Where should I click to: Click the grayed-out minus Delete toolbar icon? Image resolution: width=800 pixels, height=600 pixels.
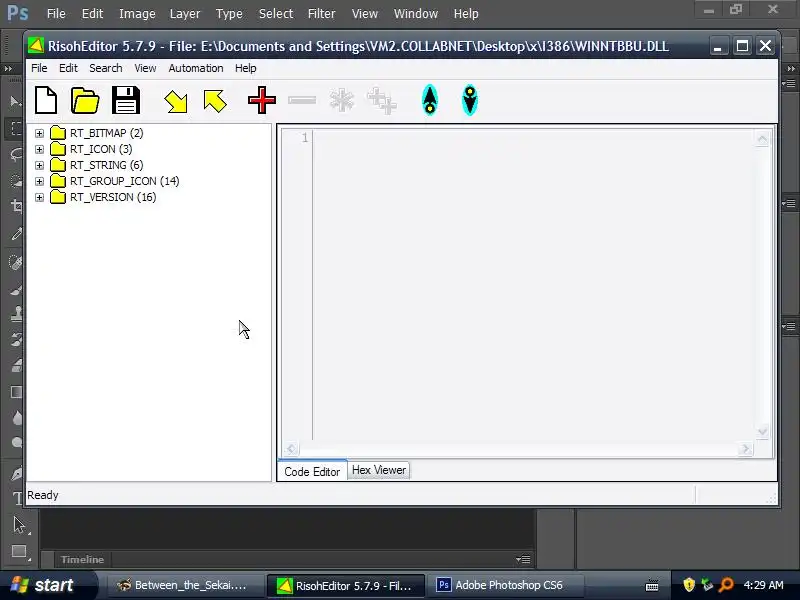point(302,100)
